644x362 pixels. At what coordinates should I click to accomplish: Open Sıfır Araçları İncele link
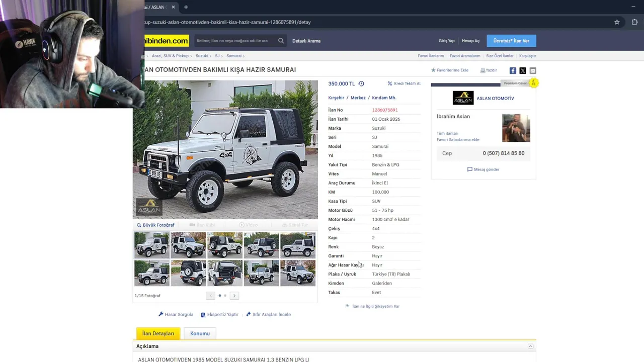tap(268, 314)
